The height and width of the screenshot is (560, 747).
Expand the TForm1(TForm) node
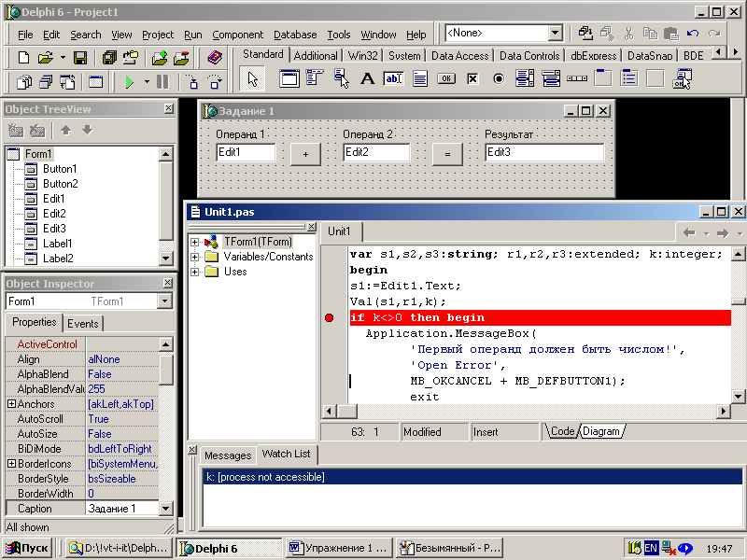(x=194, y=242)
